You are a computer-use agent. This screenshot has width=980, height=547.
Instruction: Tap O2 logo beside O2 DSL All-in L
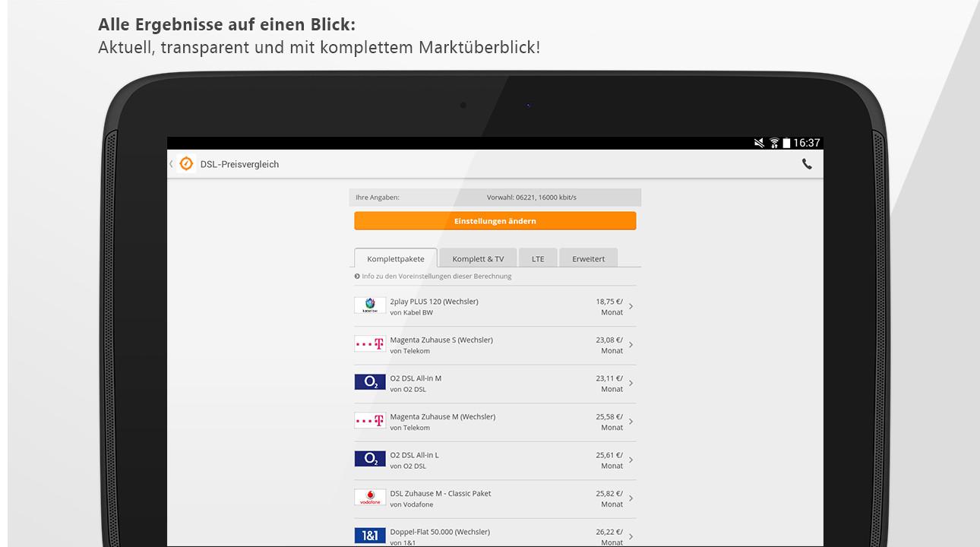(x=370, y=459)
